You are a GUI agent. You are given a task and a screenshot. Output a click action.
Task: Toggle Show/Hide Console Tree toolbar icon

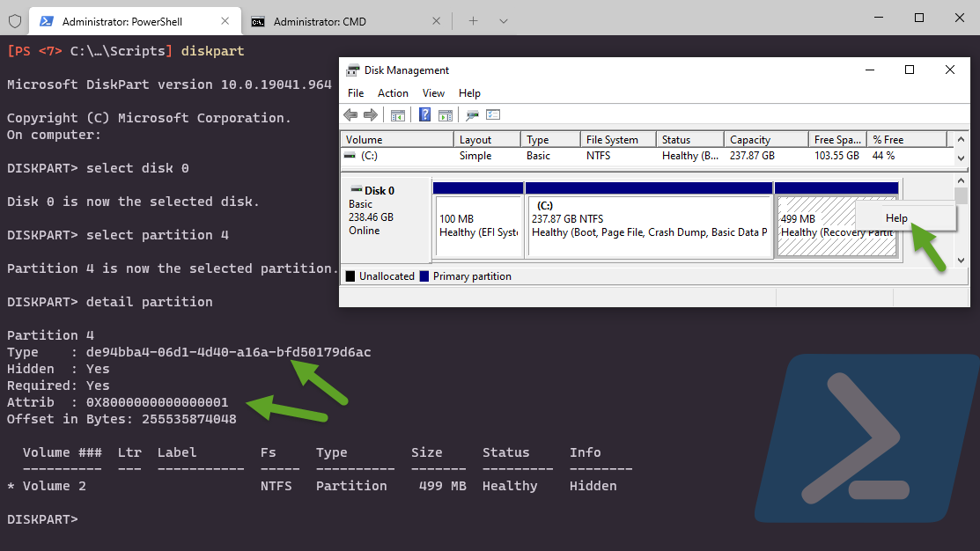point(397,115)
